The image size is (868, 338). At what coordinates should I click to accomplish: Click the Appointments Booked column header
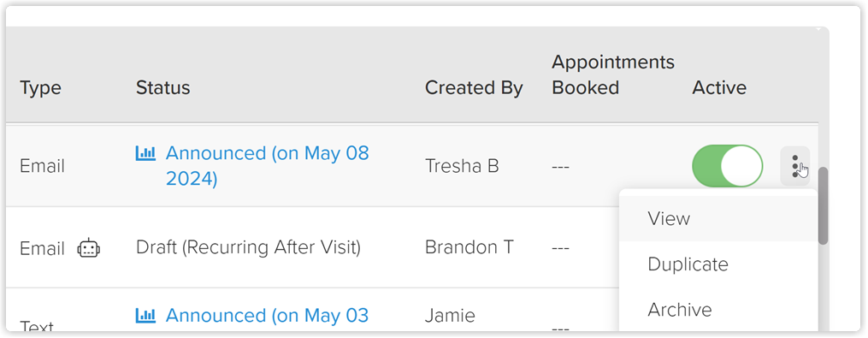click(613, 74)
